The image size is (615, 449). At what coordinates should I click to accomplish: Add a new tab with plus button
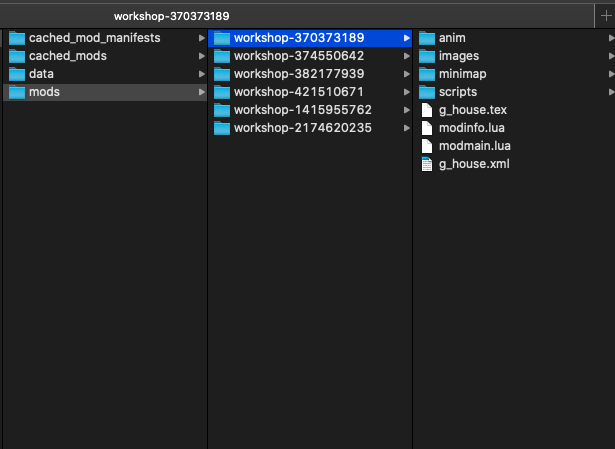click(606, 16)
